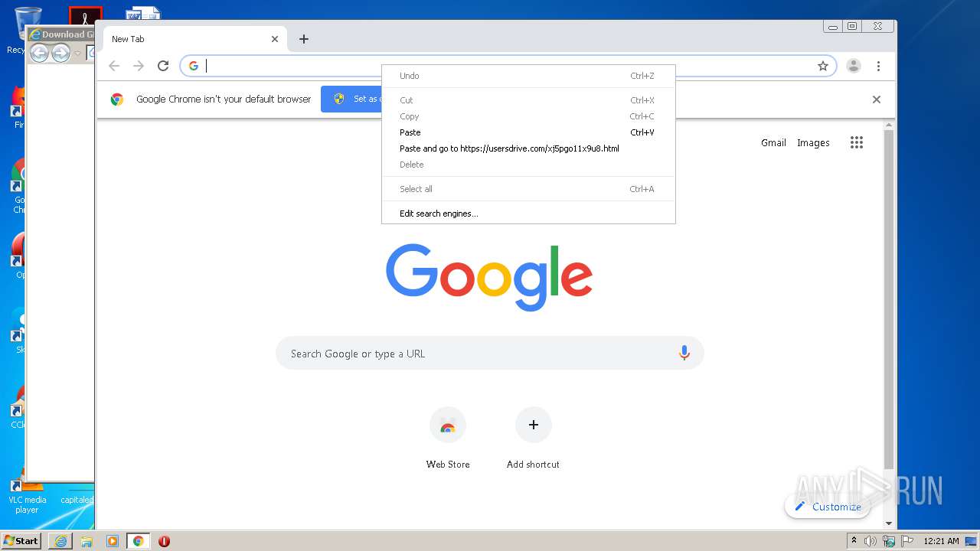980x551 pixels.
Task: Click the Delete context menu item
Action: click(x=528, y=165)
